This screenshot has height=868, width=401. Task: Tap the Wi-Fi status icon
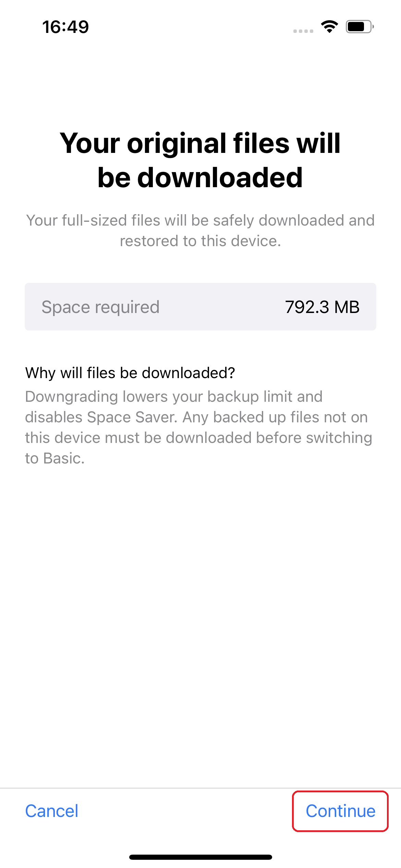[329, 26]
